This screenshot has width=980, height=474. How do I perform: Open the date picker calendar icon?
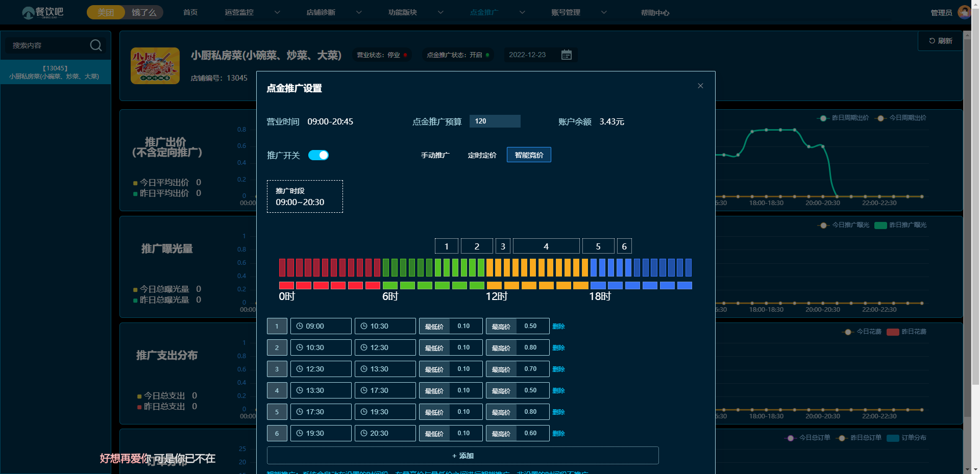click(566, 55)
